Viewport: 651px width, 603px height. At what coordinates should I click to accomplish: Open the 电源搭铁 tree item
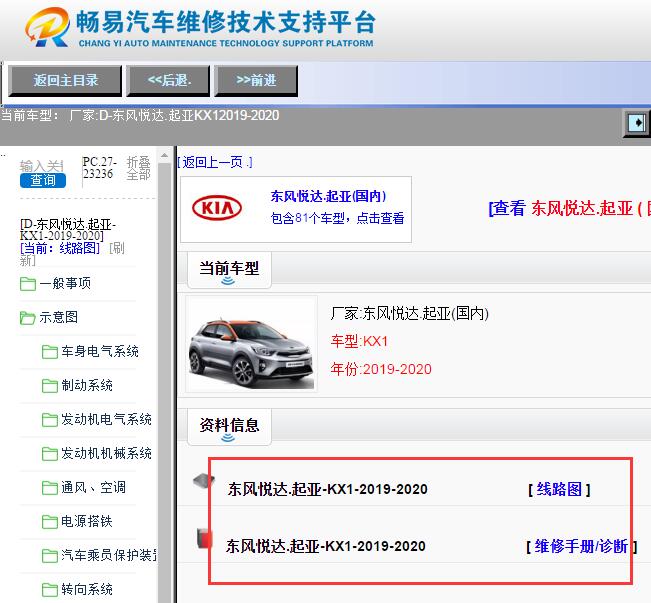pos(87,522)
